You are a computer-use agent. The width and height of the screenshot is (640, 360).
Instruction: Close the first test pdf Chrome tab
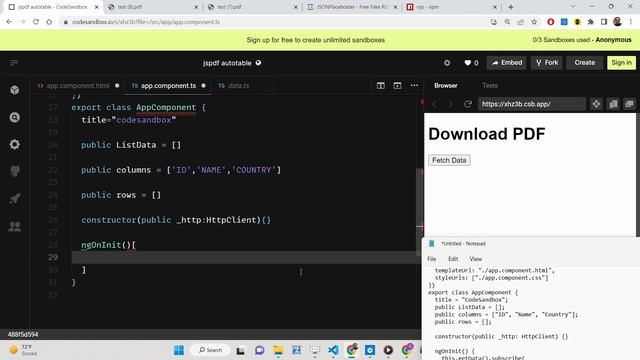196,7
